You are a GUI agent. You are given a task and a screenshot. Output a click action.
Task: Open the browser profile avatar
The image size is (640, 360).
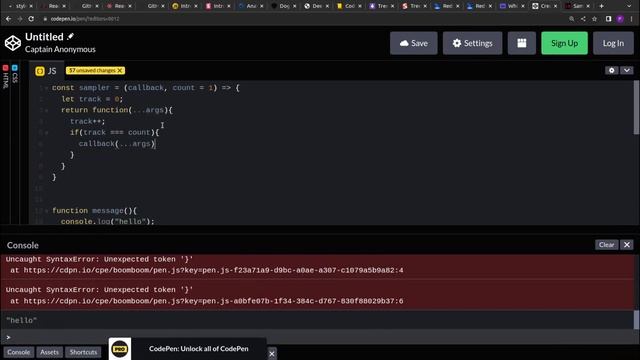click(620, 19)
